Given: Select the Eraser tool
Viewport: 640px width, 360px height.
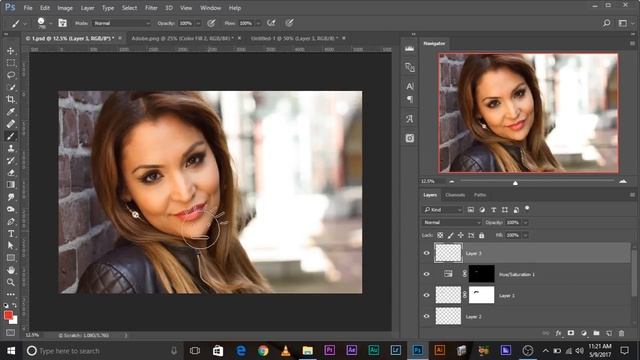Looking at the screenshot, I should pos(11,173).
